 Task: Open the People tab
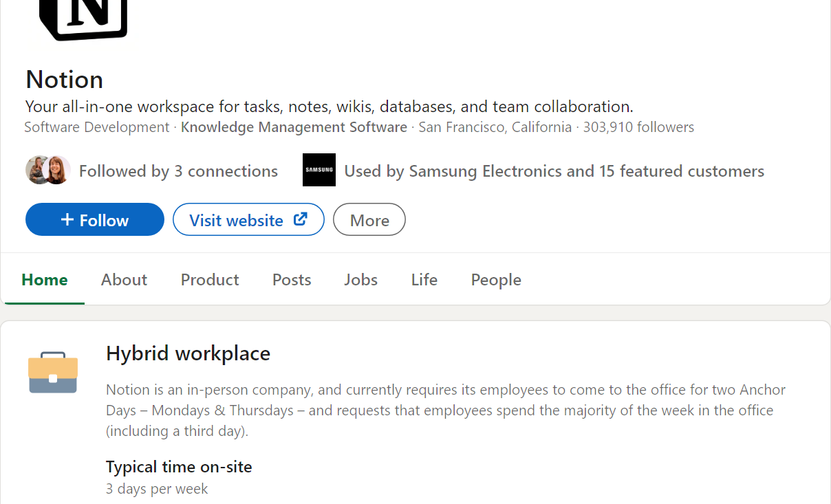[496, 280]
